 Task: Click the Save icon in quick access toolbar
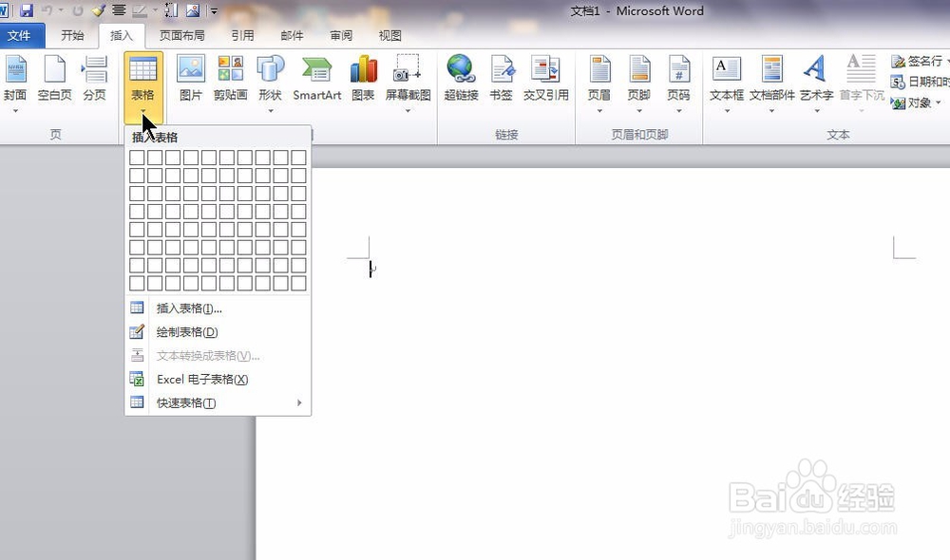[26, 10]
